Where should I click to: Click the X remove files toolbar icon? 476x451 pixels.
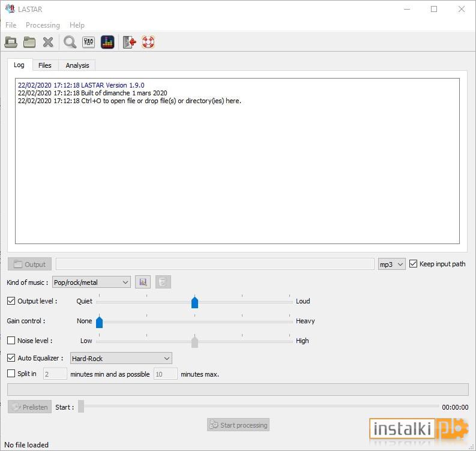[48, 42]
